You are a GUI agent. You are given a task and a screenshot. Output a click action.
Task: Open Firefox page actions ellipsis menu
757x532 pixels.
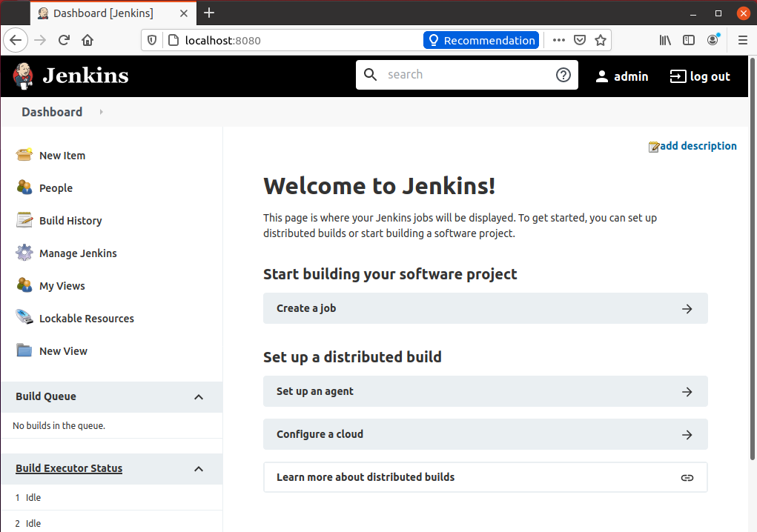coord(559,41)
